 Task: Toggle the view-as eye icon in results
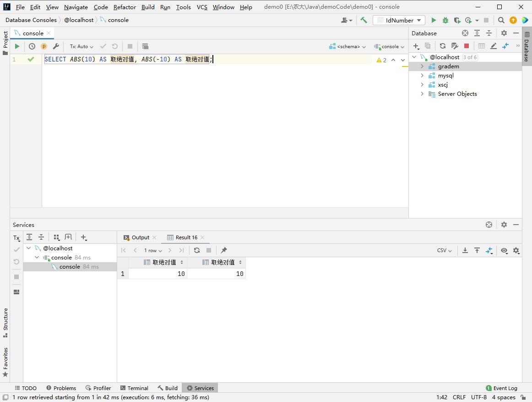[504, 250]
